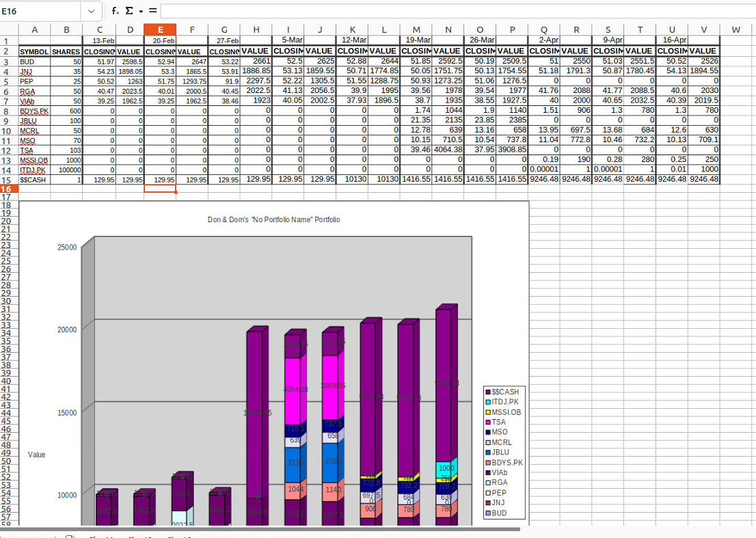Click the 25000 axis label on the chart
The height and width of the screenshot is (538, 756).
coord(67,247)
